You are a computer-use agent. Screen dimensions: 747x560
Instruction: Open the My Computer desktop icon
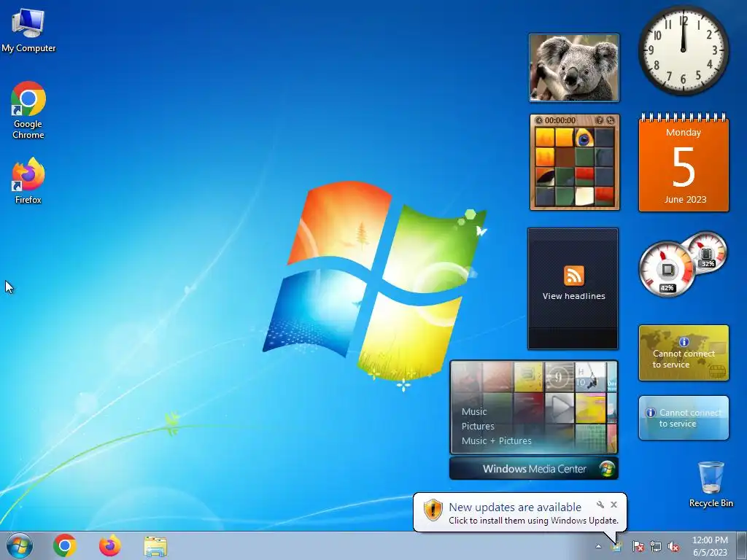[x=28, y=28]
